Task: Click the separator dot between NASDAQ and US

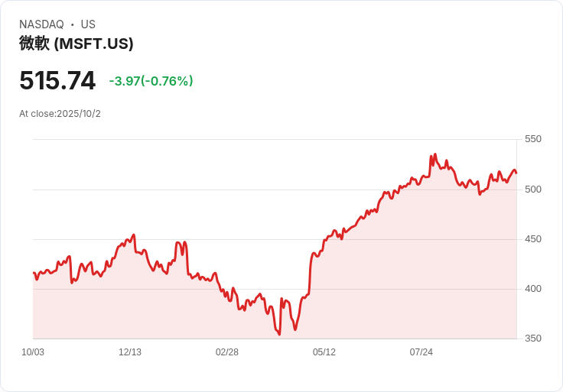Action: pos(72,24)
